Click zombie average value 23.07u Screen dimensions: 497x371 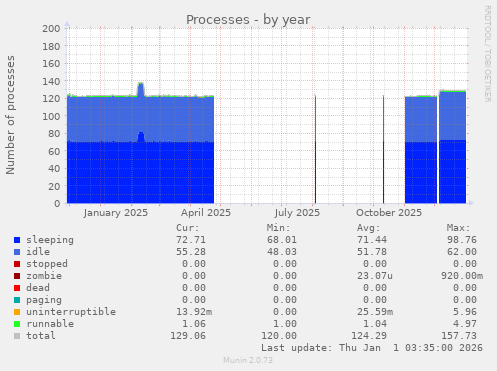point(375,276)
